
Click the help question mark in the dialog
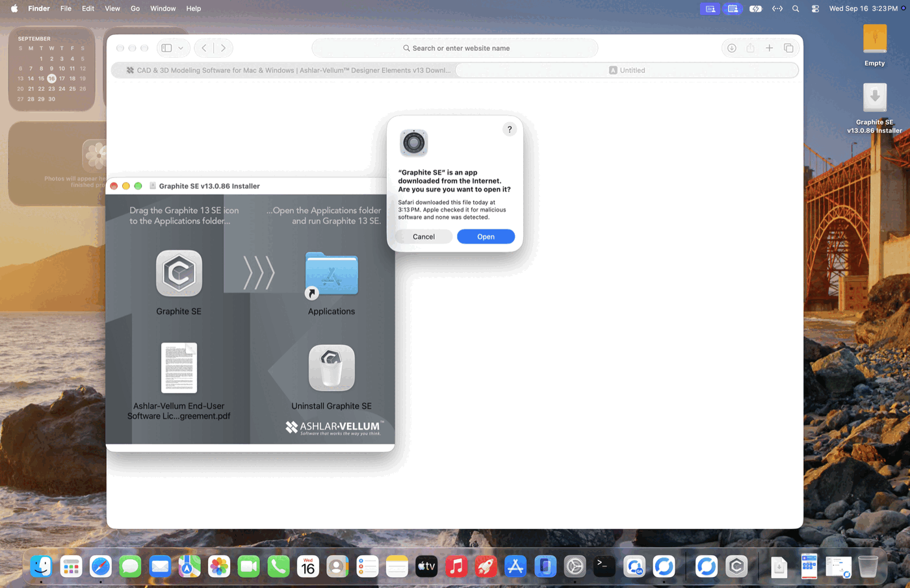tap(510, 129)
